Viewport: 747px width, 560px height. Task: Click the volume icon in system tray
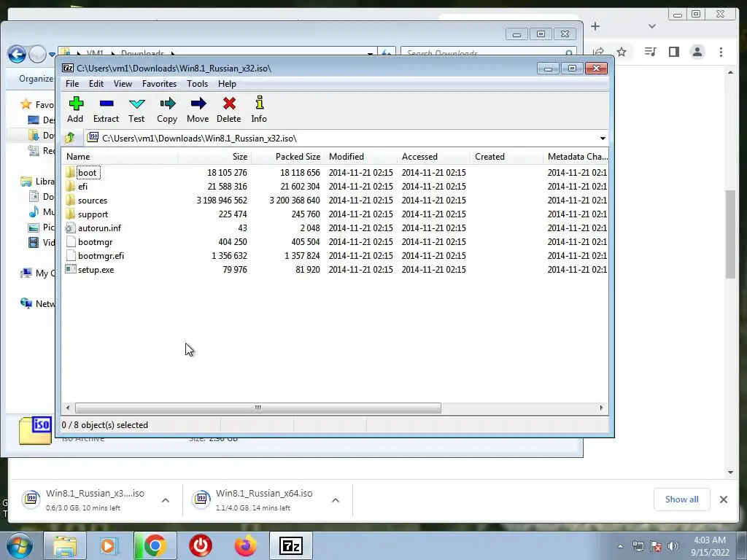coord(673,545)
